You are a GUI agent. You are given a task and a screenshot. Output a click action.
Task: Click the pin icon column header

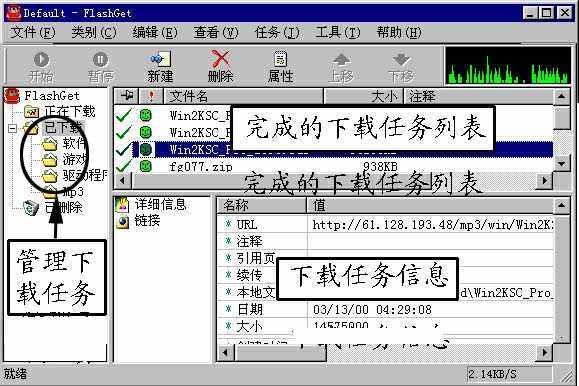(127, 96)
